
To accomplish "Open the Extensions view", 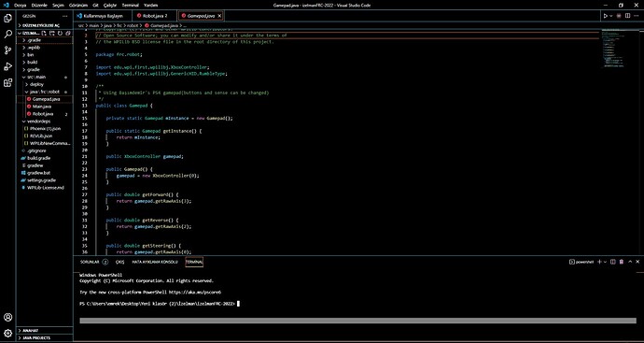I will 7,82.
